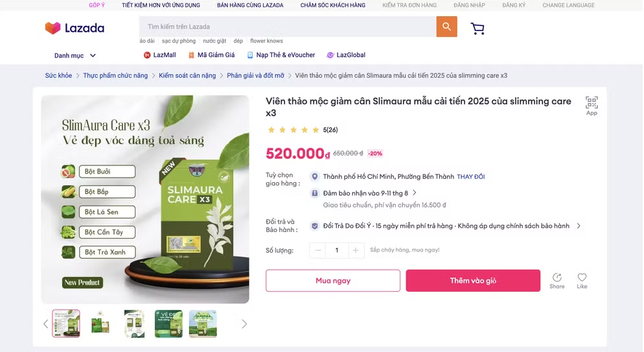Focus the Tìm kiếm trên Lazada search field
The image size is (644, 352).
point(288,27)
